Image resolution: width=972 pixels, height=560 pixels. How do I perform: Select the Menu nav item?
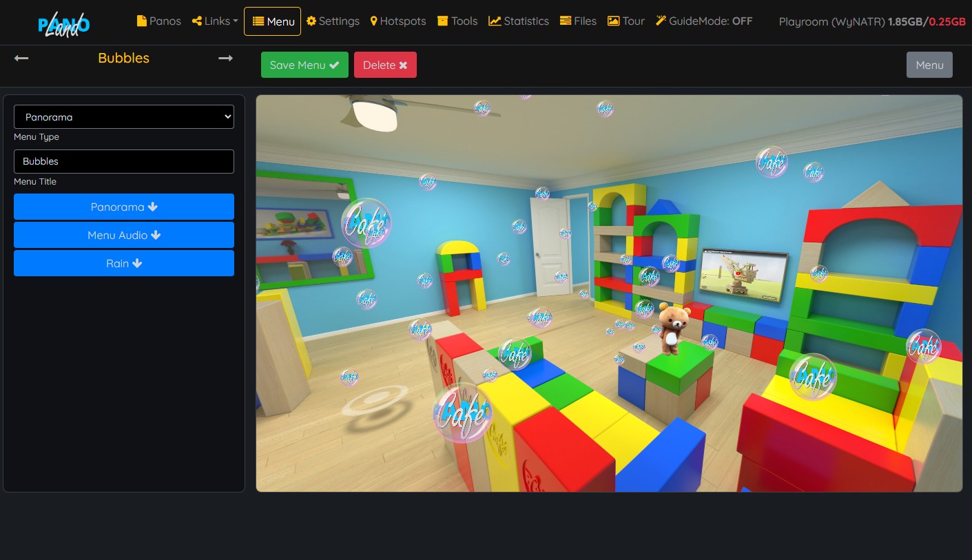272,21
